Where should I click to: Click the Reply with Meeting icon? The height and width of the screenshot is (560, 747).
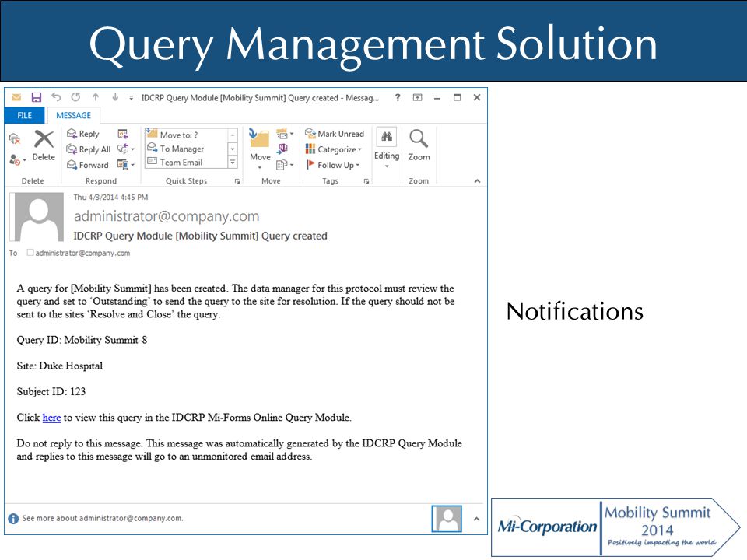(123, 134)
